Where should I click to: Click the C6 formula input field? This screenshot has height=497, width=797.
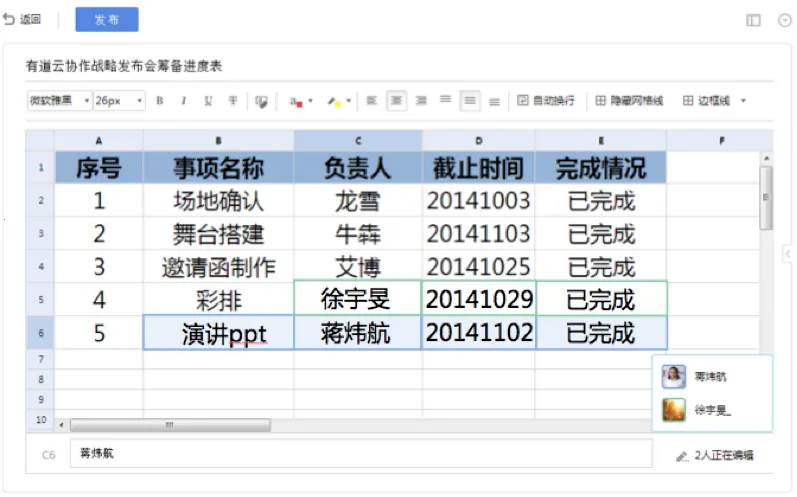pos(360,454)
